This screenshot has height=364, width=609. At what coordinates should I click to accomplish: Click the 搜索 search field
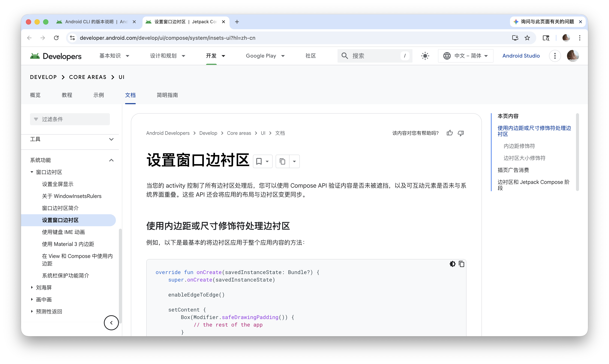(x=375, y=56)
